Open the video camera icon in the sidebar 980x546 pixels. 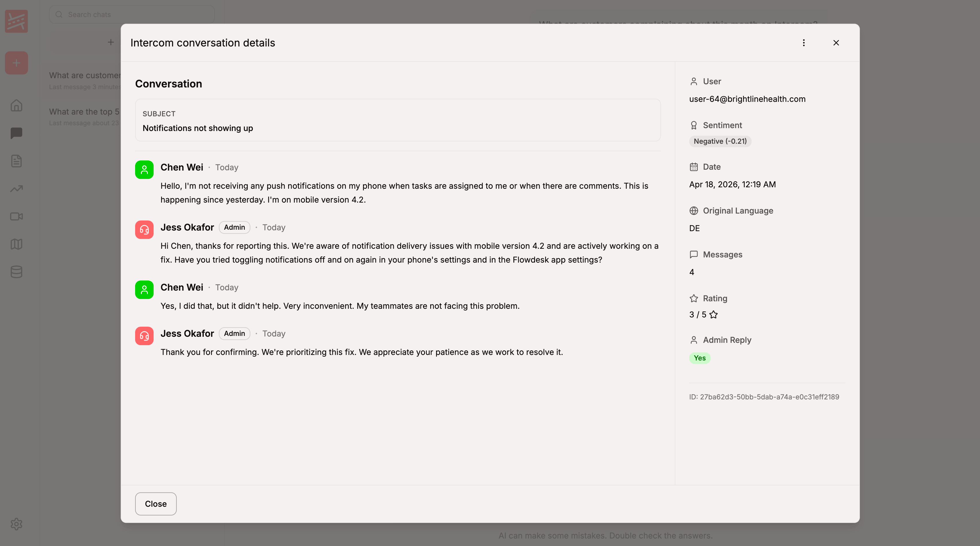(x=16, y=216)
